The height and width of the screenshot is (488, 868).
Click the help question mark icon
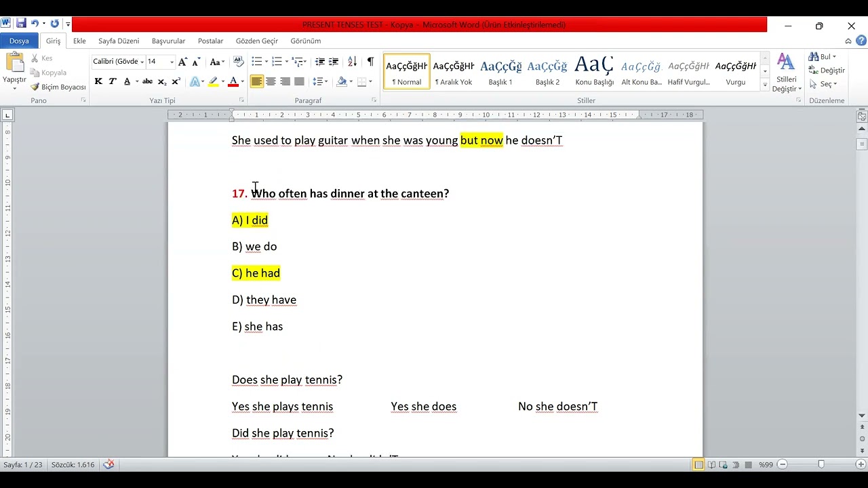861,41
